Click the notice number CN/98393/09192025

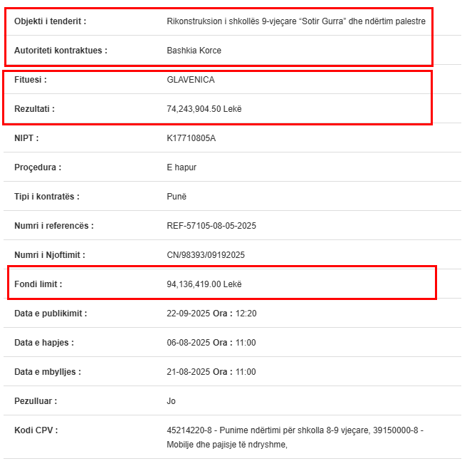pyautogui.click(x=205, y=255)
